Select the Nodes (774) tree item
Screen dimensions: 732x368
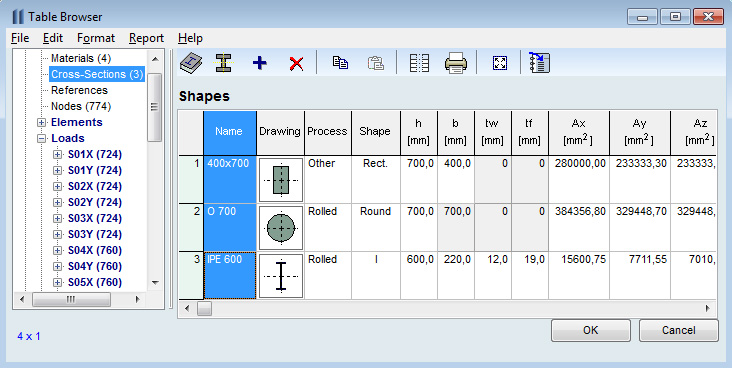pyautogui.click(x=81, y=106)
